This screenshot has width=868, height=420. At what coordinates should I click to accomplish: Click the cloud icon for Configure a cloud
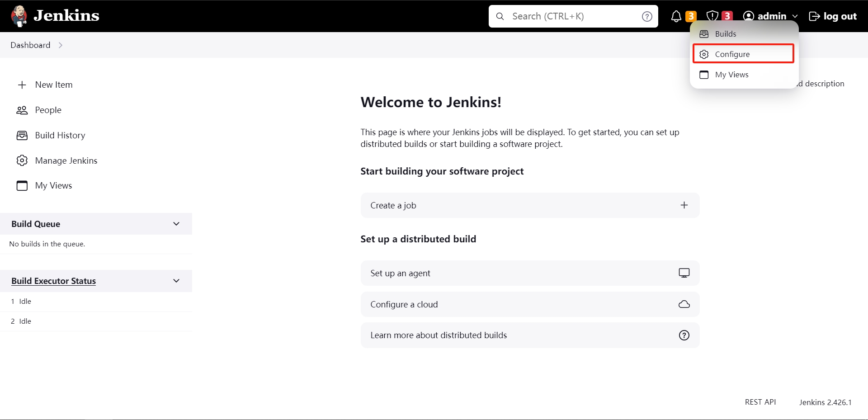[684, 304]
